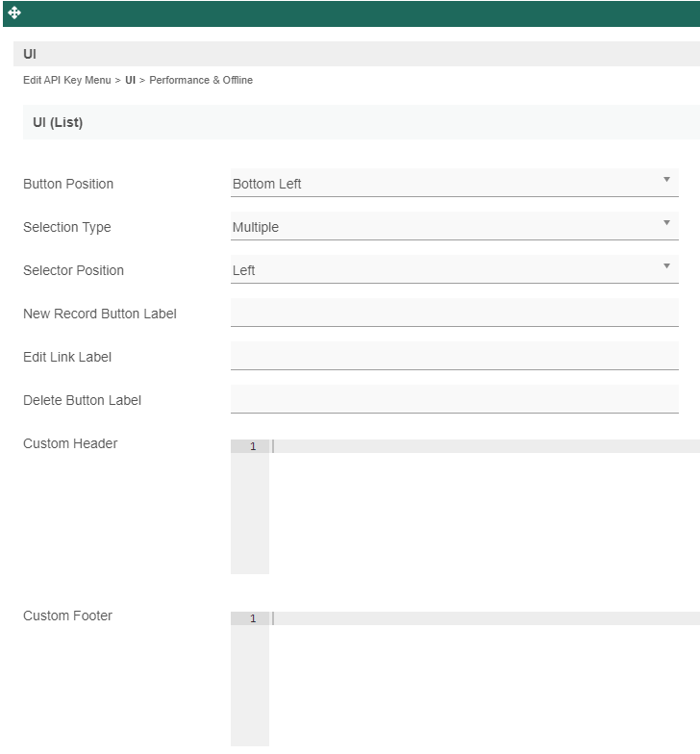This screenshot has width=700, height=754.
Task: Click line number 1 in Custom Footer gutter
Action: click(253, 618)
